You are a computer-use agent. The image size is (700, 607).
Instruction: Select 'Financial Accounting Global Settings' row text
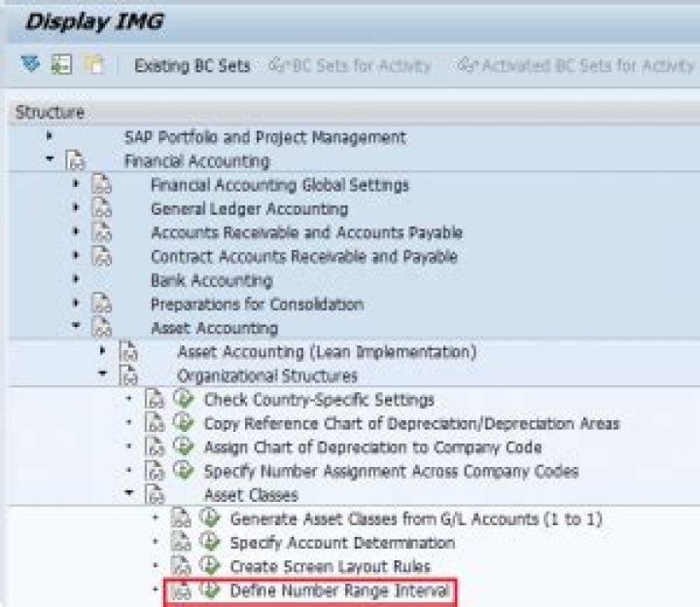coord(280,185)
